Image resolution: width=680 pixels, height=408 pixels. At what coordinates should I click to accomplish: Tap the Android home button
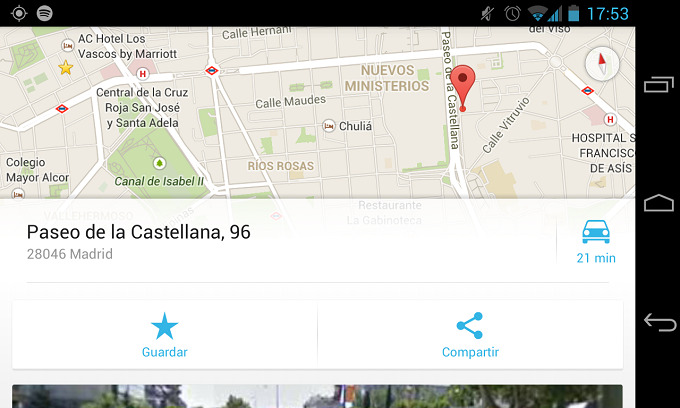(659, 202)
